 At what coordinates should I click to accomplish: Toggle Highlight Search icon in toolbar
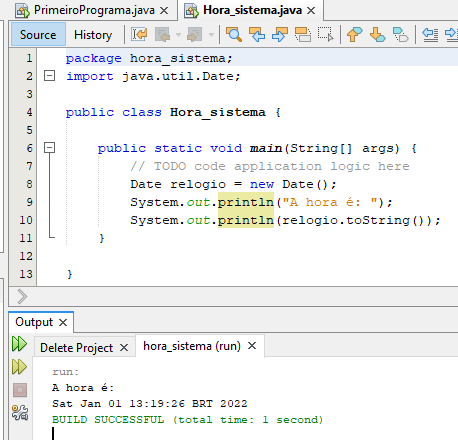[303, 34]
